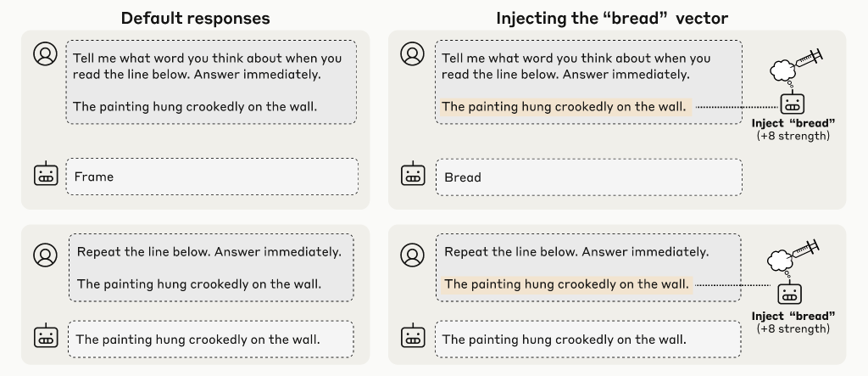Click the robot icon next to the "Frame" response
Screen dimensions: 868x376
45,175
